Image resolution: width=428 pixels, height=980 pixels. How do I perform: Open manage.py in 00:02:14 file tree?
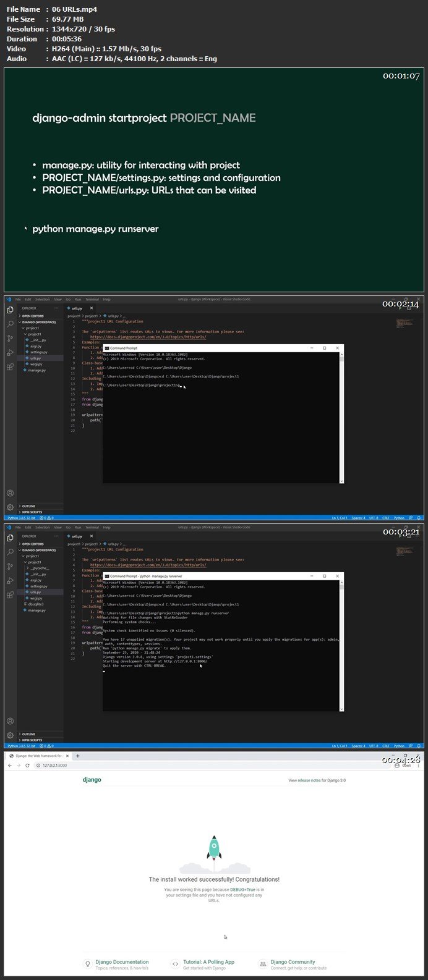click(37, 370)
